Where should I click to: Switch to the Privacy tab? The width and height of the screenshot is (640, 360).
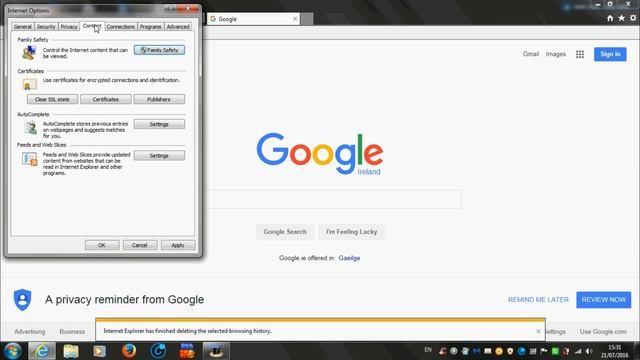pos(69,27)
